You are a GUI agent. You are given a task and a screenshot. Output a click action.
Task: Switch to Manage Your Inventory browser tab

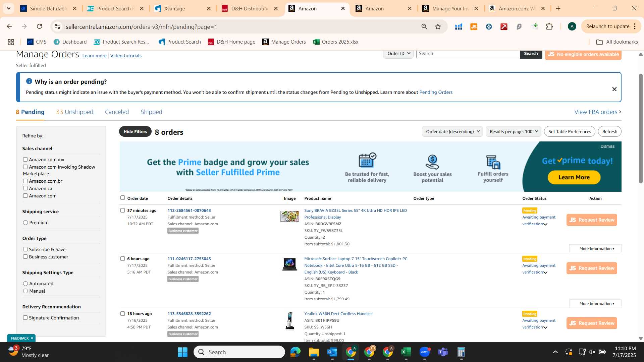click(x=450, y=8)
